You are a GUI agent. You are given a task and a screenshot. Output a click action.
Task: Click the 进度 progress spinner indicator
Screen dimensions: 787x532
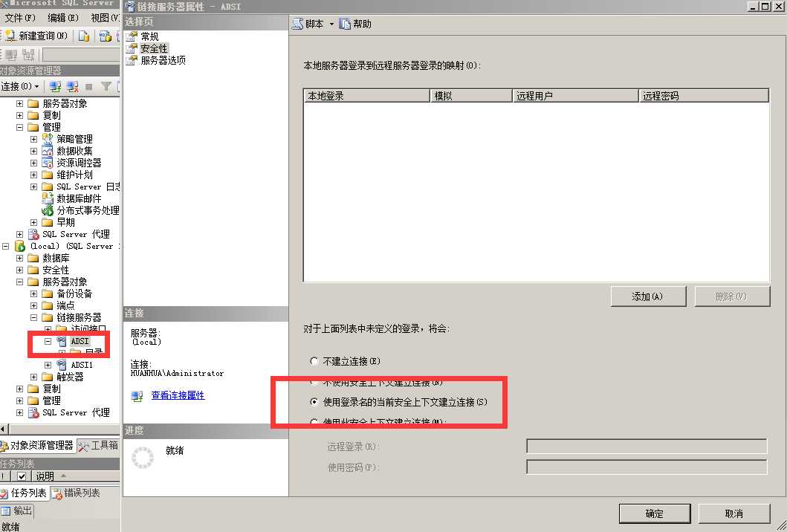coord(143,458)
